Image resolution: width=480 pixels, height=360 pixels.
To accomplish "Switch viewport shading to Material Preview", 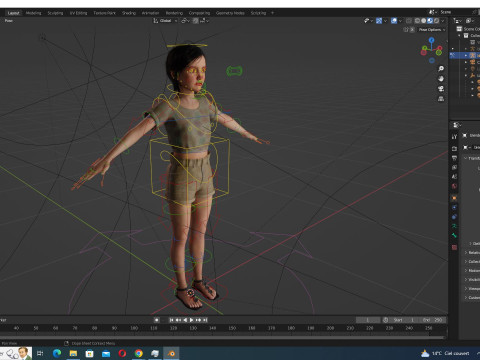I will click(430, 21).
